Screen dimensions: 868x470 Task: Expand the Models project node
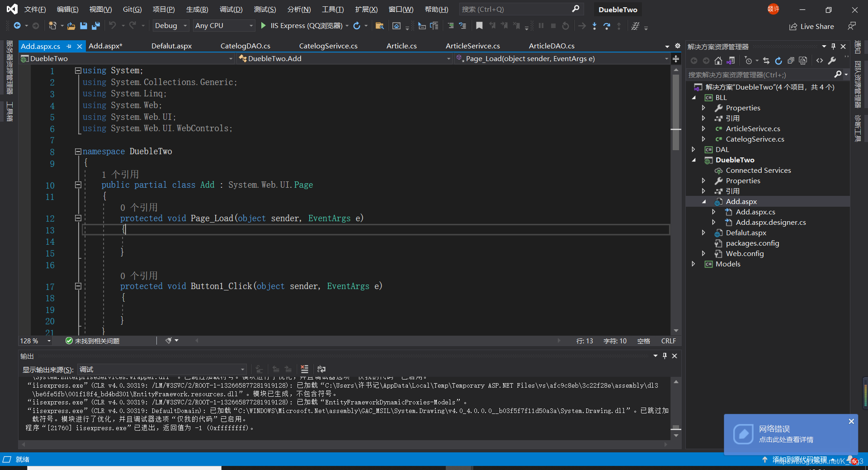click(693, 264)
